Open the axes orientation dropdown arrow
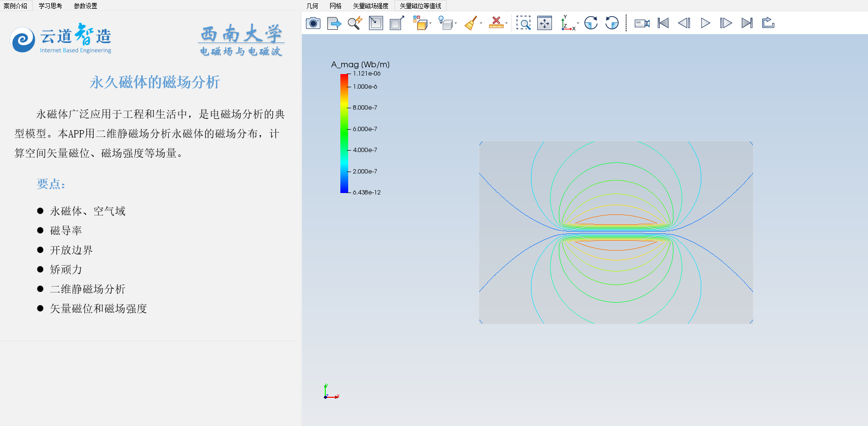This screenshot has width=868, height=426. click(578, 23)
